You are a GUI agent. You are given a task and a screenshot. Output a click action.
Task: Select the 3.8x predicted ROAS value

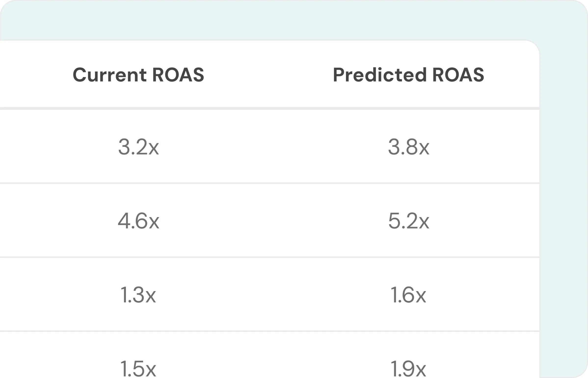409,147
